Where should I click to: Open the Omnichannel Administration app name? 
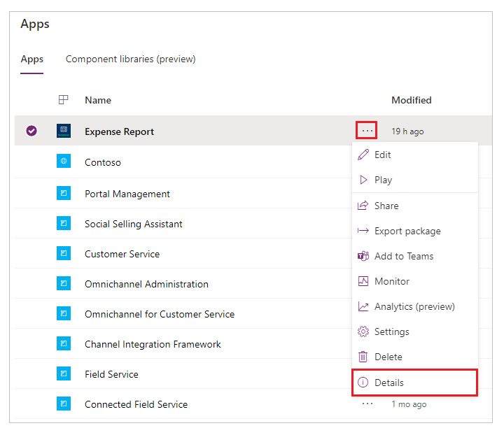pyautogui.click(x=146, y=284)
